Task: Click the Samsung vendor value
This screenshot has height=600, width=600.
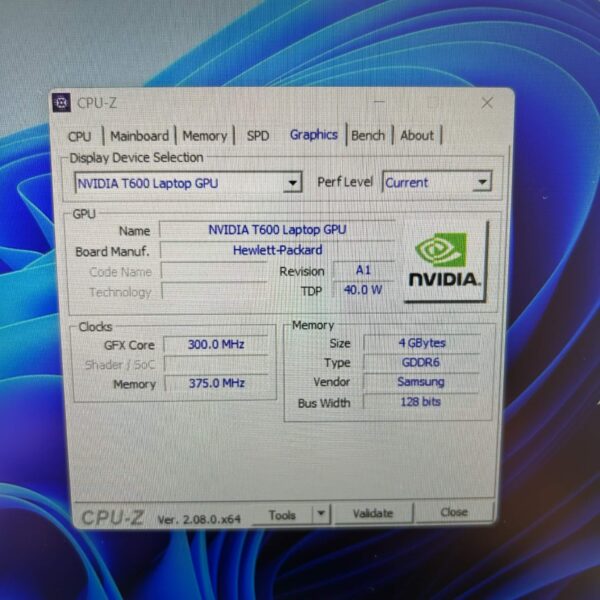Action: [x=421, y=382]
